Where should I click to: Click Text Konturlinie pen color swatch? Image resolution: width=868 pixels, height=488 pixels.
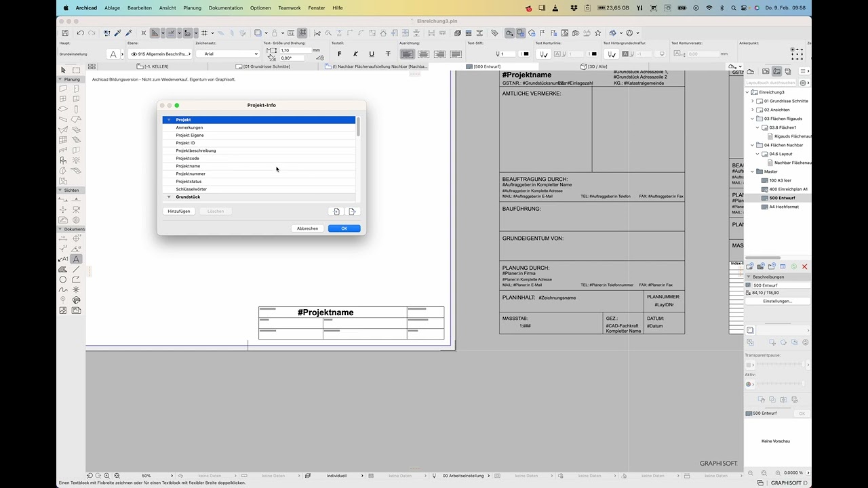click(x=593, y=54)
